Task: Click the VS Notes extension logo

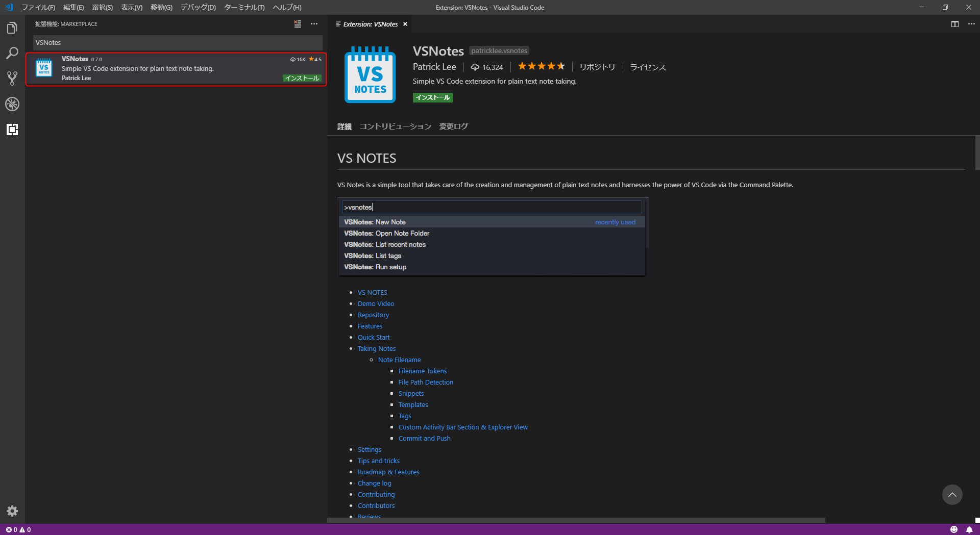Action: point(370,74)
